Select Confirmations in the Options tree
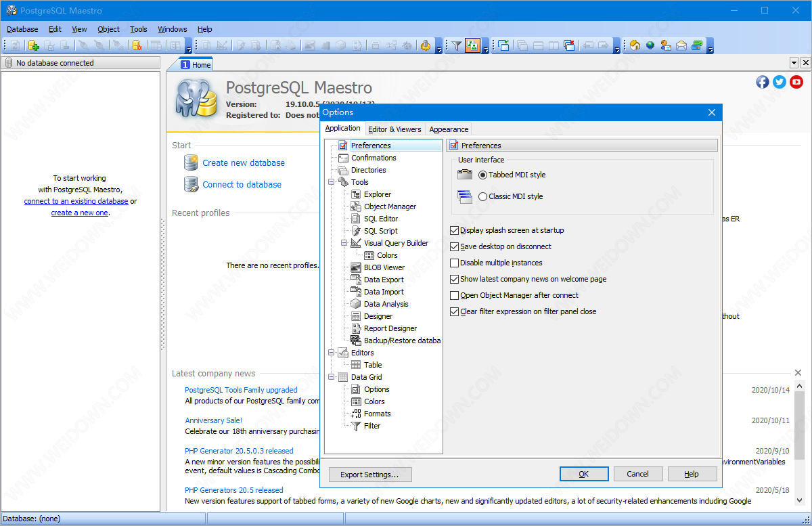 pos(374,158)
